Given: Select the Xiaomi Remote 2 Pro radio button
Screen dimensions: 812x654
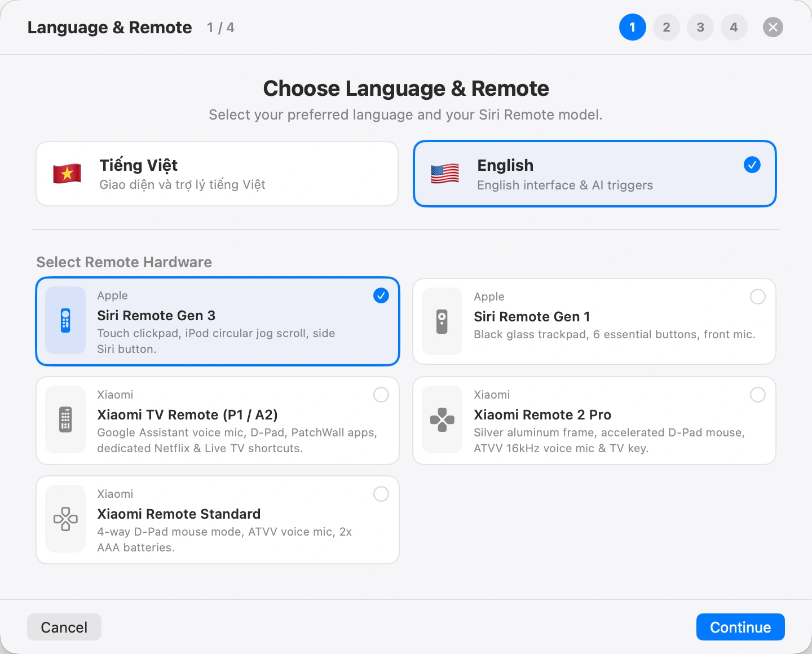Looking at the screenshot, I should (x=758, y=395).
